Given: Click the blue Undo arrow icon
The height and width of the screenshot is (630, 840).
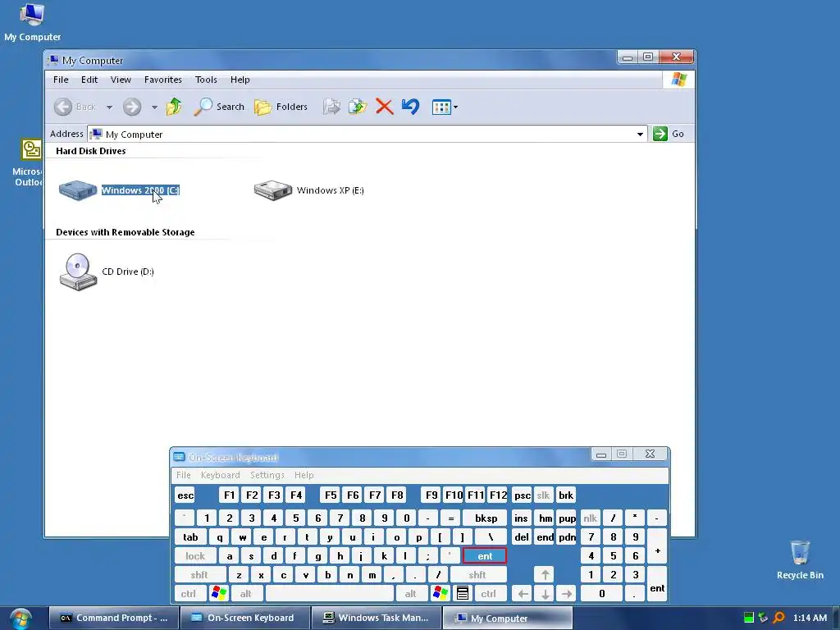Looking at the screenshot, I should (410, 106).
